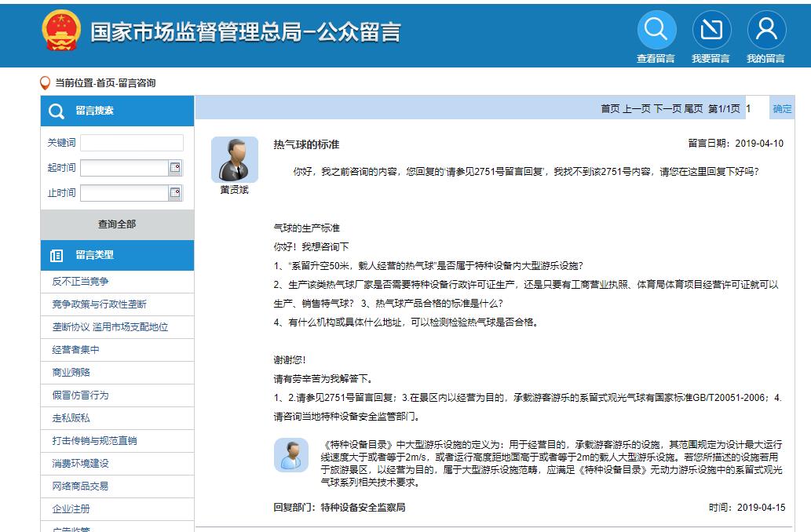811x532 pixels.
Task: Click 黄贤斌 user avatar
Action: pos(235,159)
